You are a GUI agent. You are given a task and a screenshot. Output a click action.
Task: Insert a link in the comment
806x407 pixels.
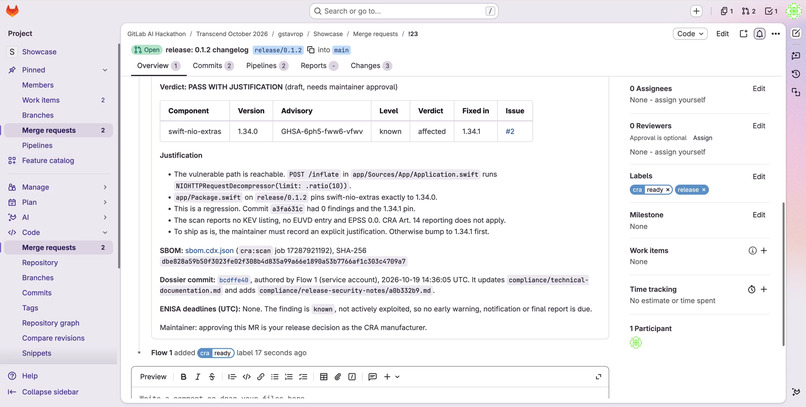261,377
